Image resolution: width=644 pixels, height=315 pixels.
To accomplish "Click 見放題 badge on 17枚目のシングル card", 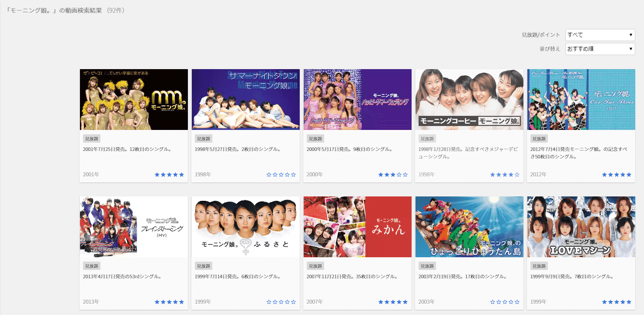I will tap(427, 266).
